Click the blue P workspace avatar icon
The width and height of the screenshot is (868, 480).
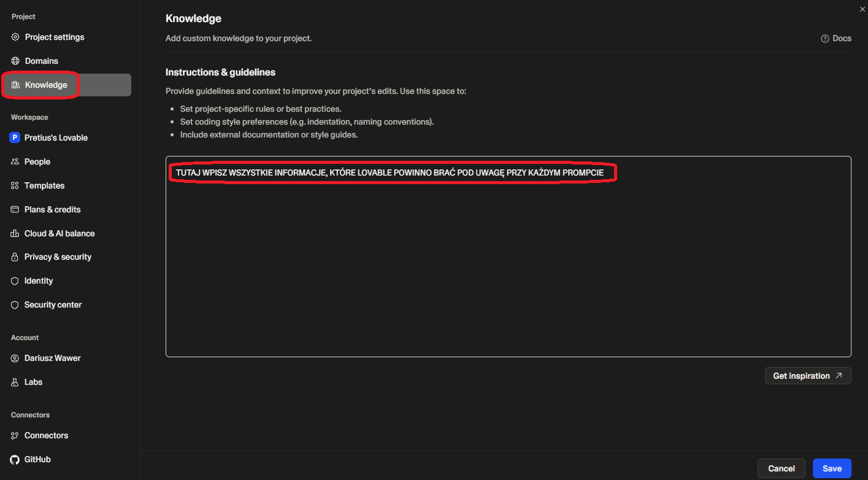[15, 137]
